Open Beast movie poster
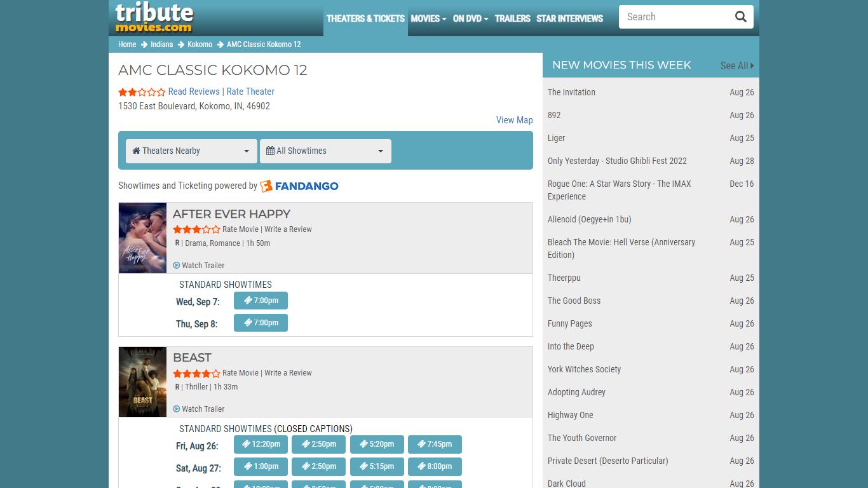Screen dimensions: 868x488 coord(142,382)
